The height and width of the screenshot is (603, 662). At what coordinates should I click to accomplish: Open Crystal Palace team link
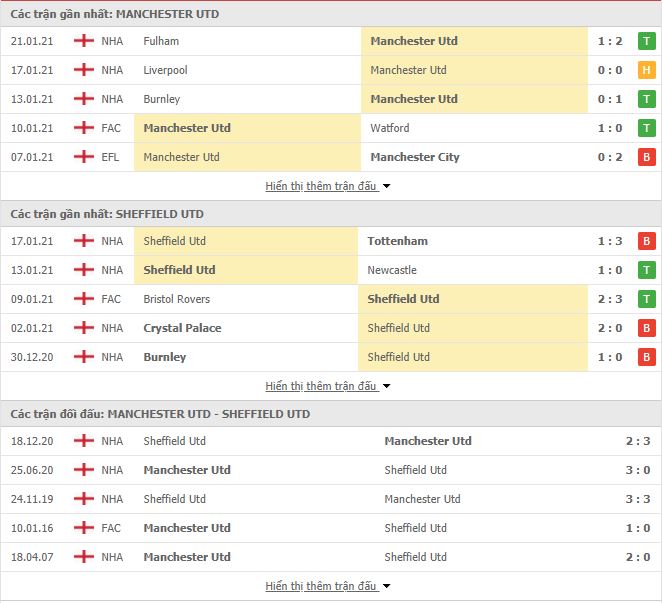182,328
